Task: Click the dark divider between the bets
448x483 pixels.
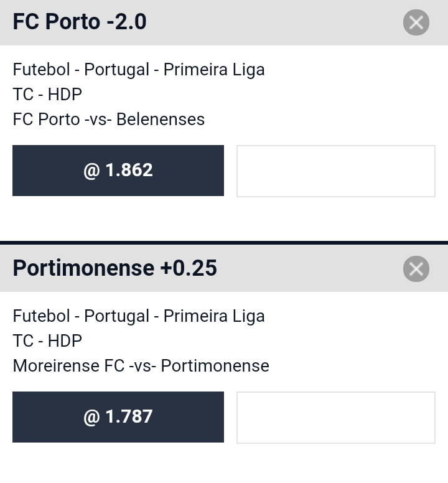Action: (224, 243)
